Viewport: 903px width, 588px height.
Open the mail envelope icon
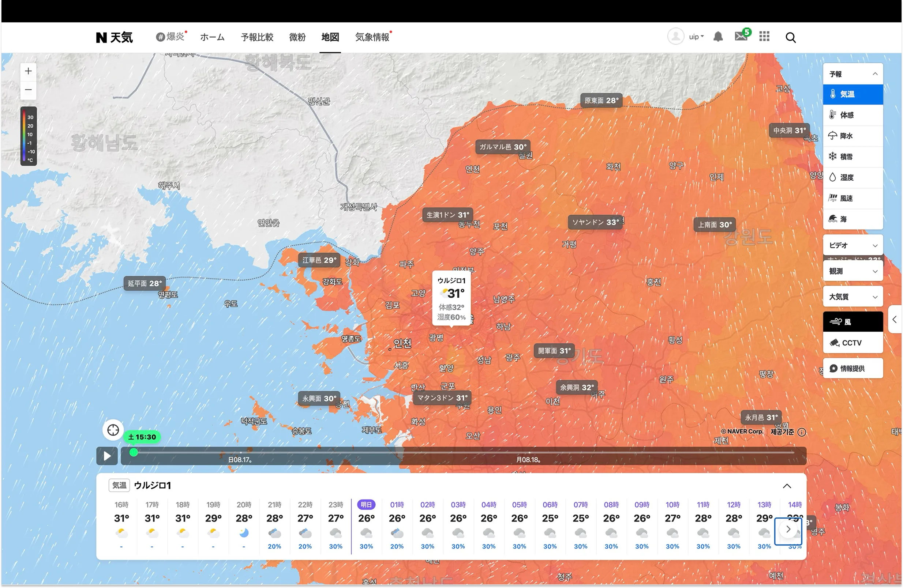741,37
